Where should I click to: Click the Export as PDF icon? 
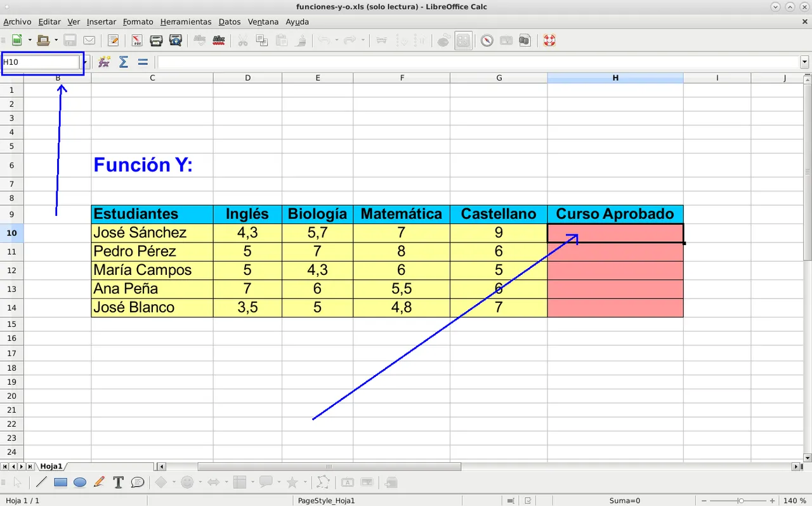137,41
